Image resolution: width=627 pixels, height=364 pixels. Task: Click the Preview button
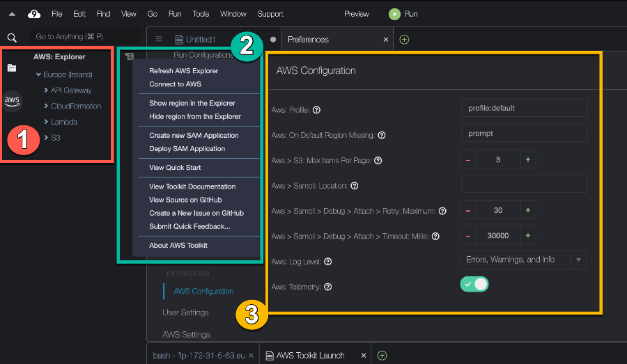[x=356, y=14]
